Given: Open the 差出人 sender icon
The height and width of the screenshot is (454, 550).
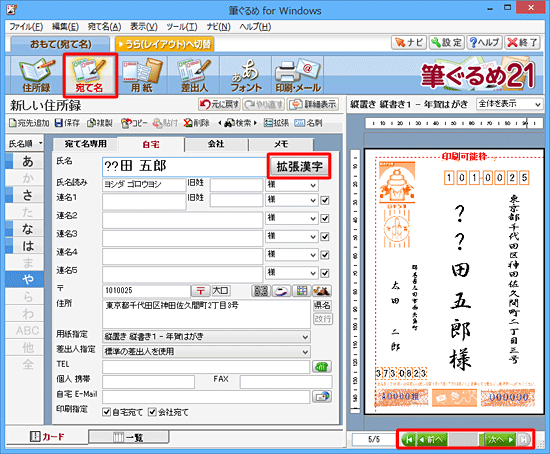Looking at the screenshot, I should pyautogui.click(x=194, y=75).
